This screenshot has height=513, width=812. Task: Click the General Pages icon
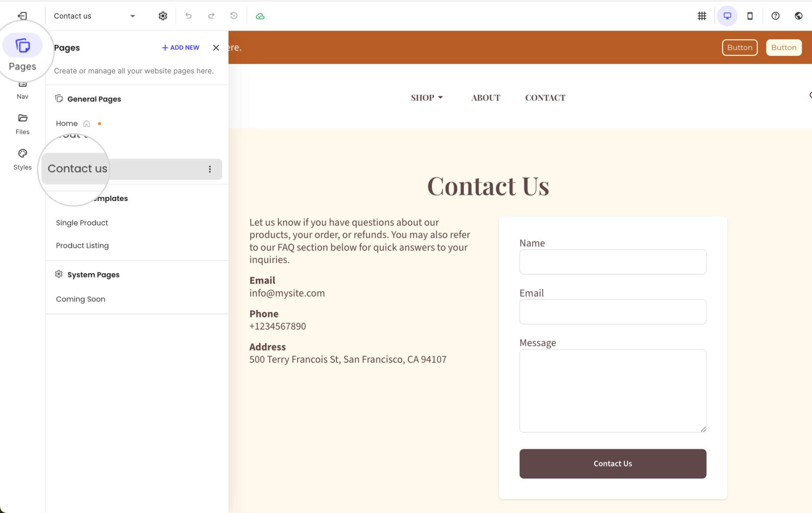click(x=59, y=98)
